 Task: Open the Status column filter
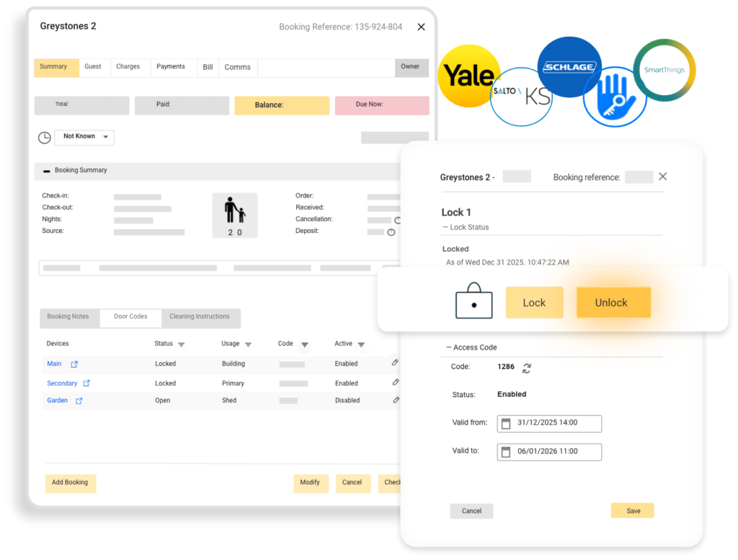coord(181,345)
